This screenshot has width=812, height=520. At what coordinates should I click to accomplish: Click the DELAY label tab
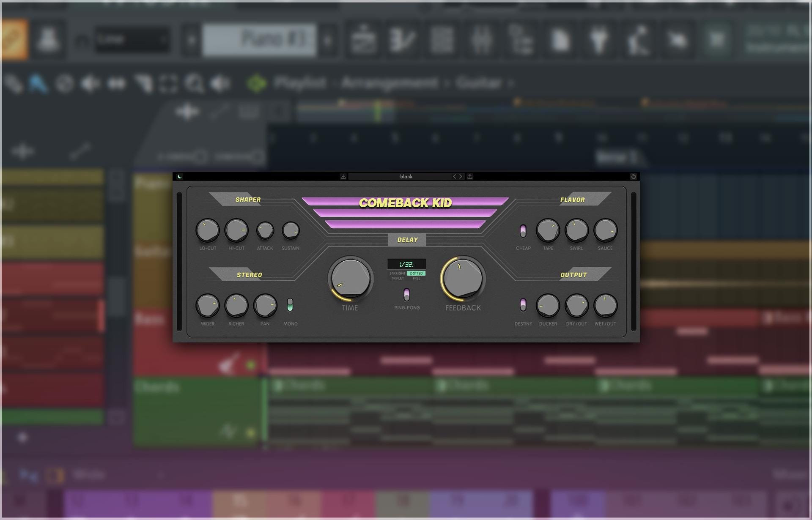click(407, 240)
